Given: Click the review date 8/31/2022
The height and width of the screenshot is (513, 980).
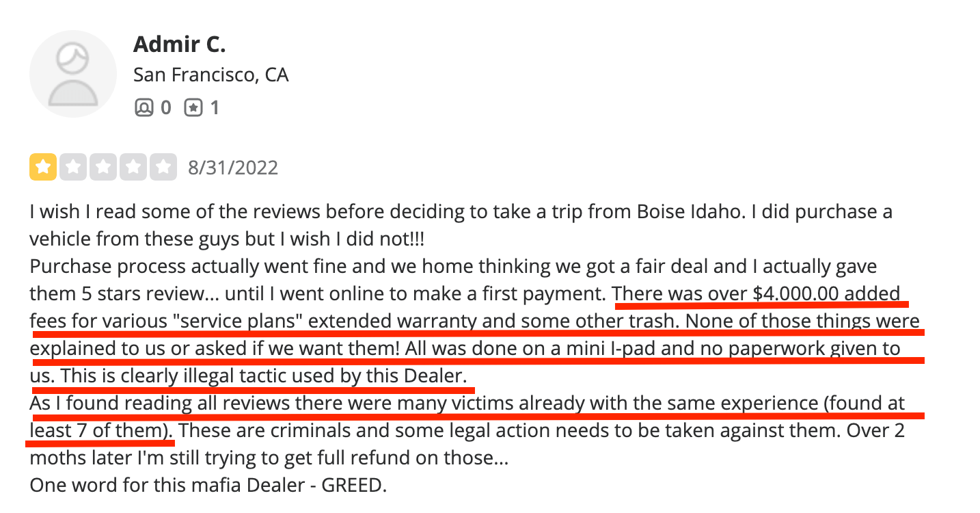Looking at the screenshot, I should [x=233, y=168].
